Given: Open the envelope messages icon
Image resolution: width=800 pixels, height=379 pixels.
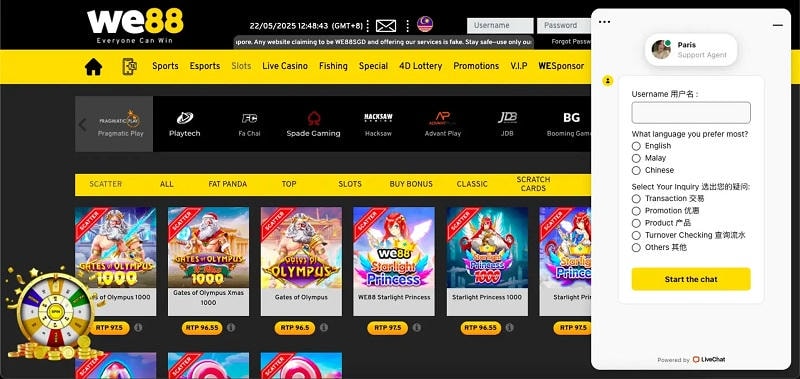Looking at the screenshot, I should (386, 26).
